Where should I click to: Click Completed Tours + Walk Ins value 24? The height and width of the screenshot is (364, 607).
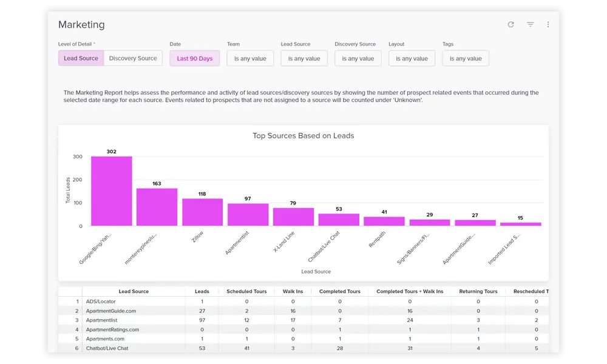coord(410,320)
